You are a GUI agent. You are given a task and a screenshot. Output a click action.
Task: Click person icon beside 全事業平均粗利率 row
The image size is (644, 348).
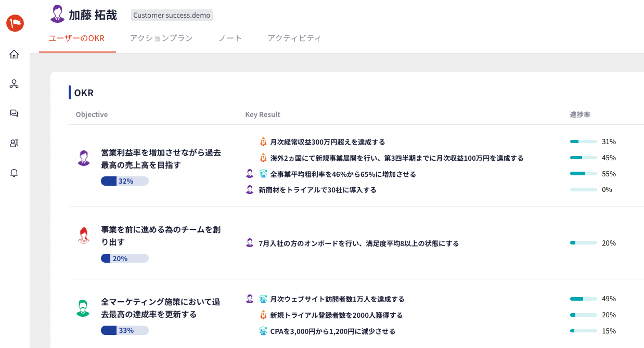(x=250, y=174)
